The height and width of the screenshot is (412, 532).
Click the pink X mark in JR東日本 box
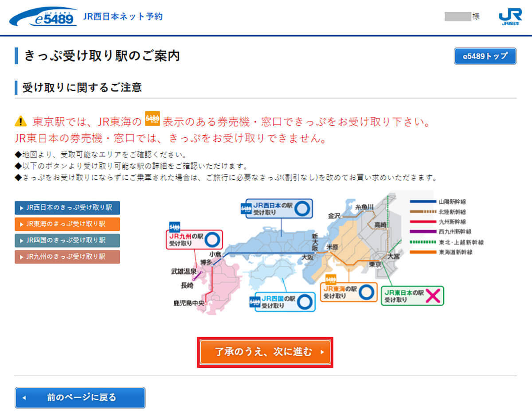point(433,296)
